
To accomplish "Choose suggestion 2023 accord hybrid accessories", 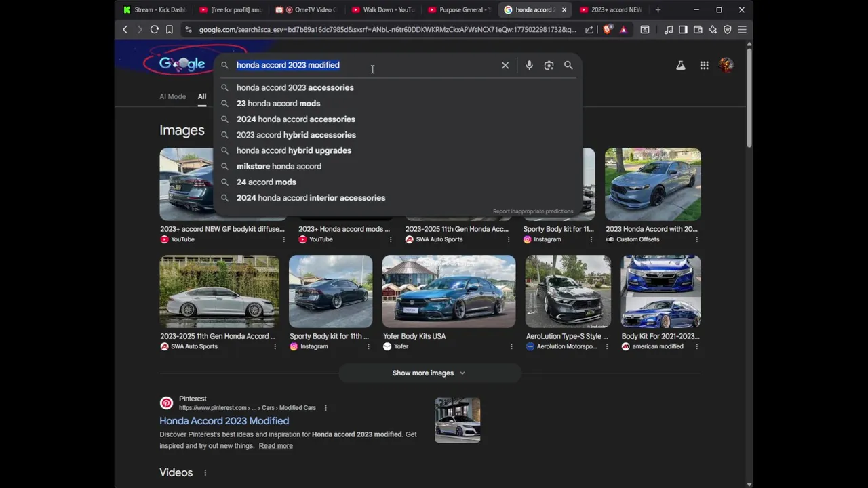I will (x=397, y=135).
